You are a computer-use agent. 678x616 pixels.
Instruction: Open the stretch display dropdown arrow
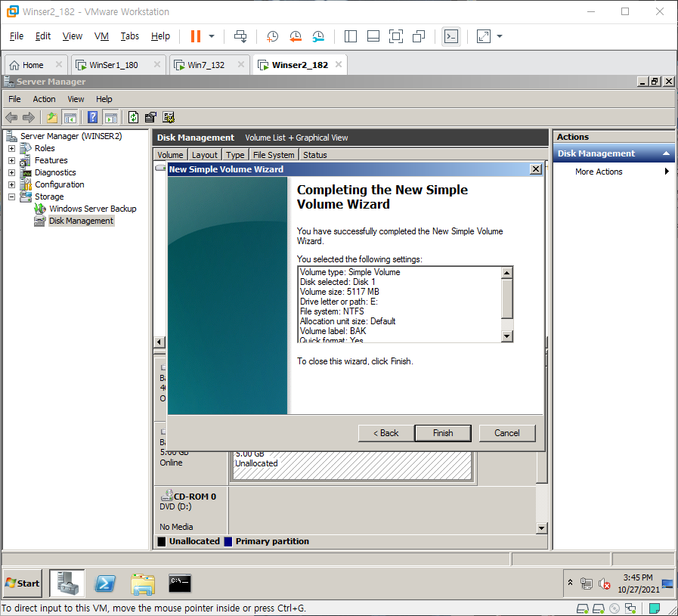(500, 36)
